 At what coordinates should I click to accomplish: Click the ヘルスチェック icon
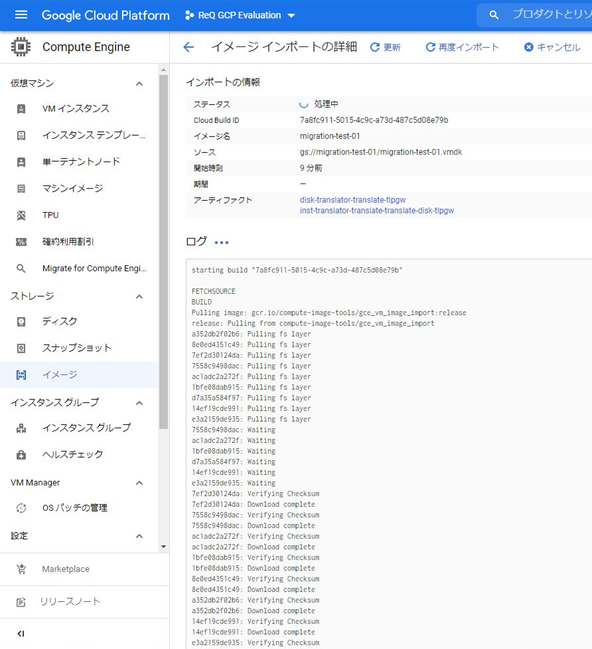point(21,455)
